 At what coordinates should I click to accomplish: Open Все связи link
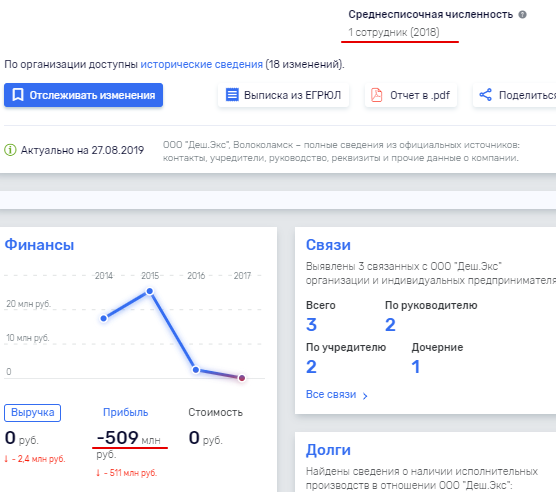tap(331, 395)
